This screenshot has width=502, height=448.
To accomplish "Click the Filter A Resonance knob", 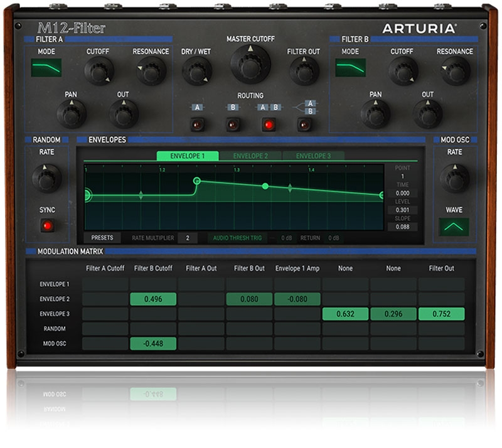I will [x=151, y=72].
